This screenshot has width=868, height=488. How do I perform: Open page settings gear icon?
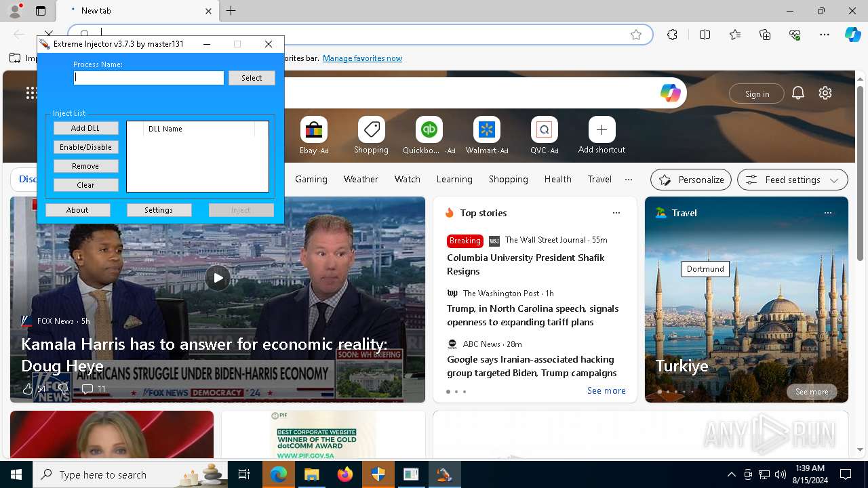[825, 94]
